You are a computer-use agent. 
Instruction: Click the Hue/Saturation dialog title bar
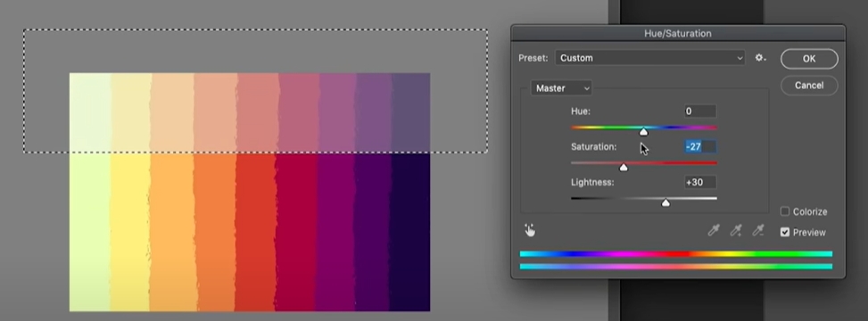[x=678, y=33]
